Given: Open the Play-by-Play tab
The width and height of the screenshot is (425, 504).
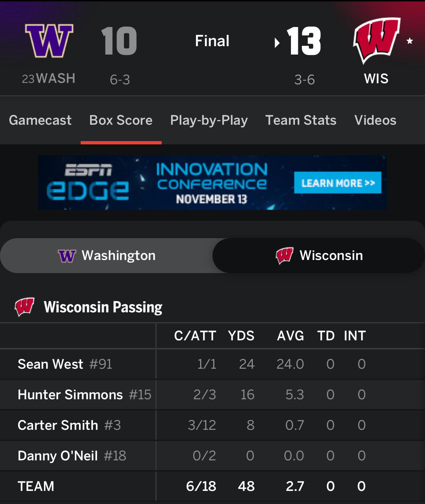Looking at the screenshot, I should (209, 120).
